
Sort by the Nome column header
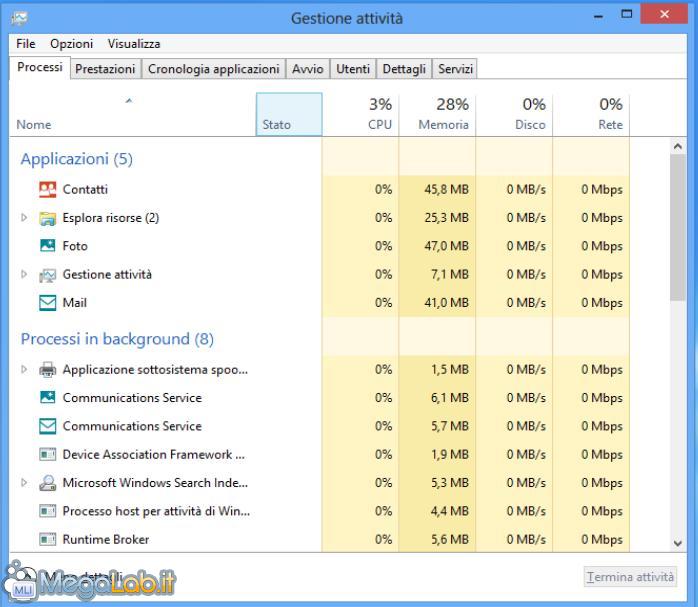[133, 114]
